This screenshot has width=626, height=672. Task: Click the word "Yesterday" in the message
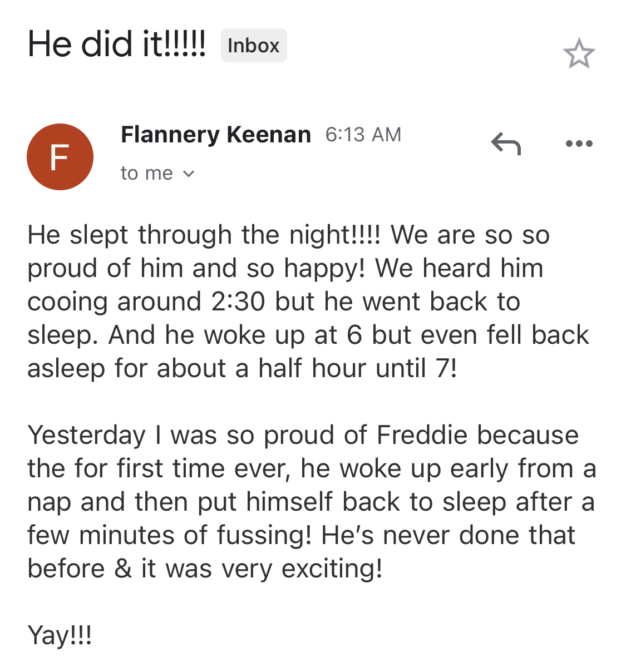[87, 435]
